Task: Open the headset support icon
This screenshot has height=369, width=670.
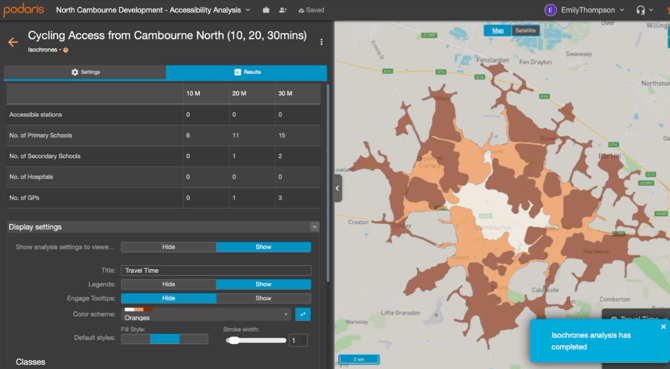Action: (x=640, y=10)
